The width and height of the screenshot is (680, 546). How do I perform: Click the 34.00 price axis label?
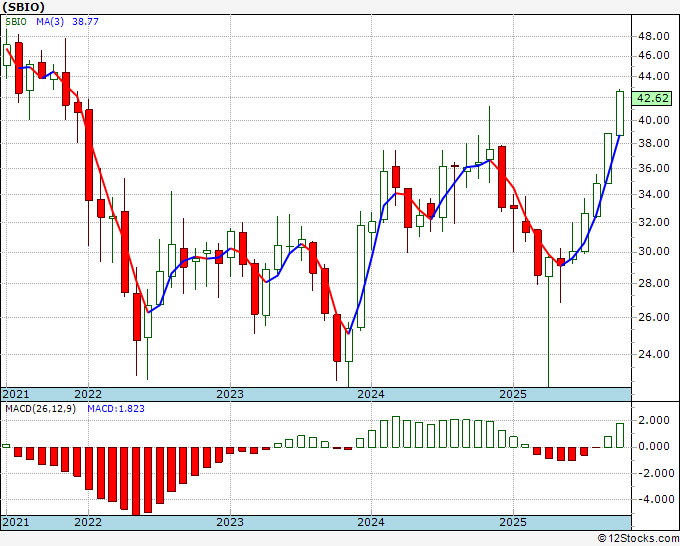click(x=654, y=194)
